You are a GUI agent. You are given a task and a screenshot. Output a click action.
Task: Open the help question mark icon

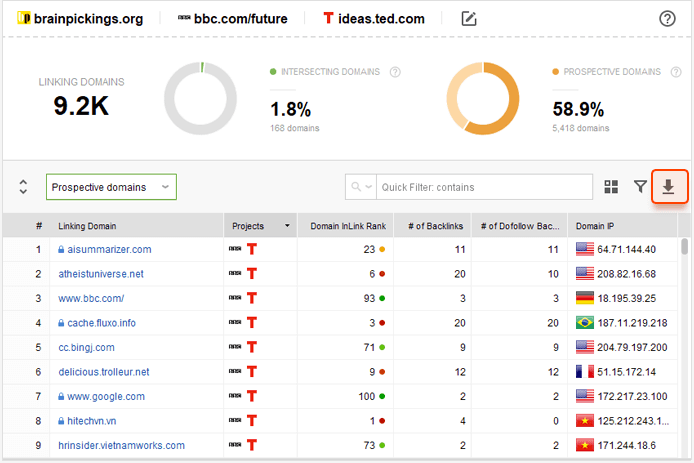coord(667,19)
